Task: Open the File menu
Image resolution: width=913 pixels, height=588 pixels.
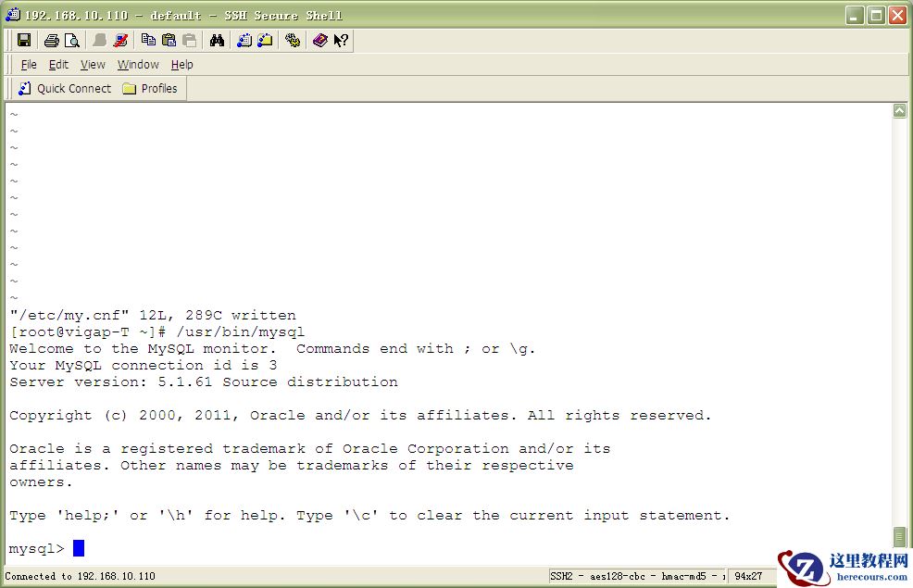Action: [29, 65]
